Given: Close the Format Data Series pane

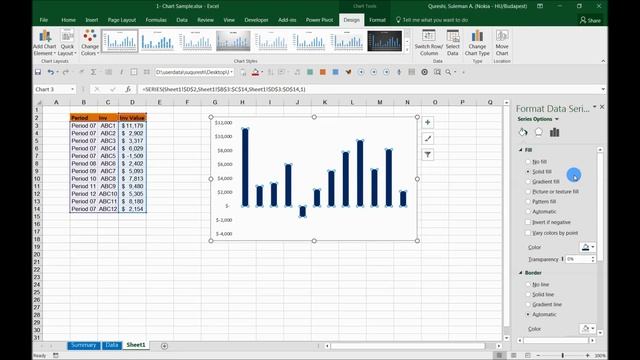Looking at the screenshot, I should point(602,107).
